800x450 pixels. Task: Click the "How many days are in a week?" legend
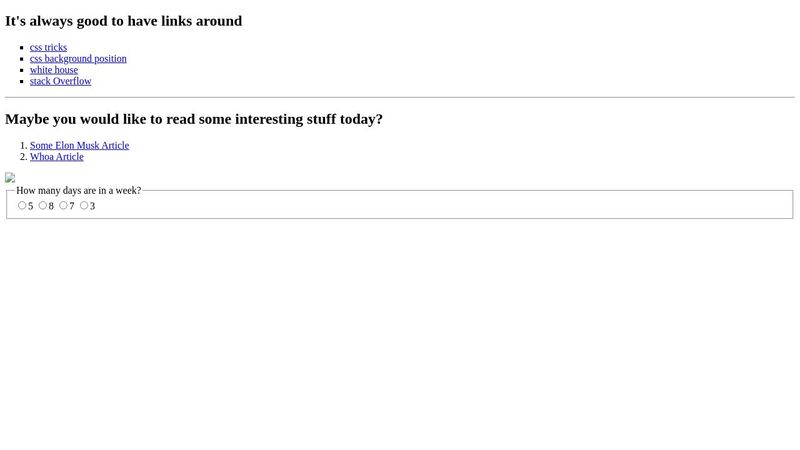point(78,190)
